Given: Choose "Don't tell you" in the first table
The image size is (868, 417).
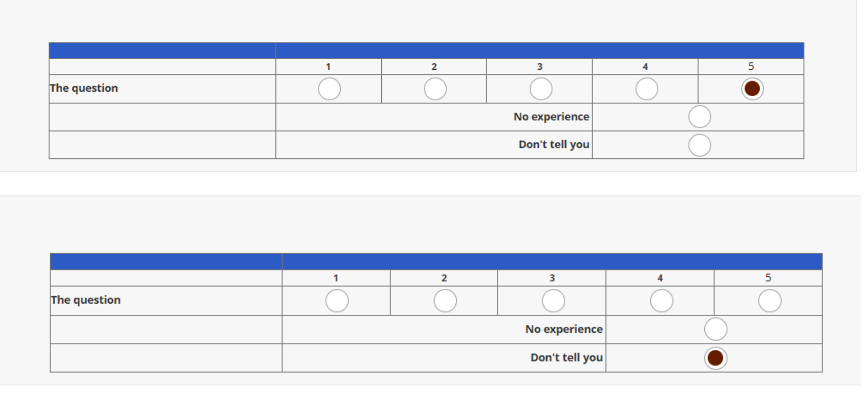Looking at the screenshot, I should click(699, 145).
